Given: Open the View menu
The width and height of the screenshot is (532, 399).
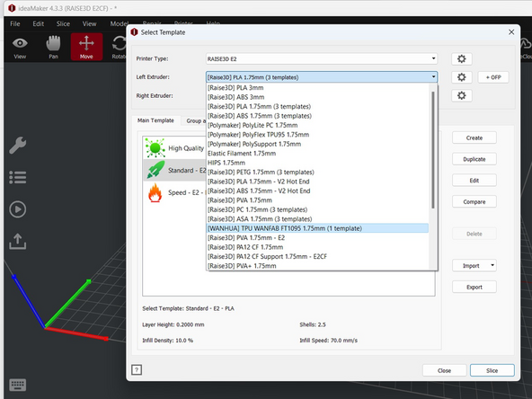Looking at the screenshot, I should (x=89, y=23).
